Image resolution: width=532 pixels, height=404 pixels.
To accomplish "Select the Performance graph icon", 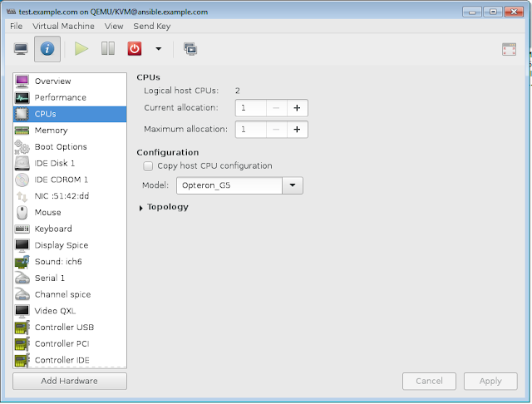I will [22, 98].
